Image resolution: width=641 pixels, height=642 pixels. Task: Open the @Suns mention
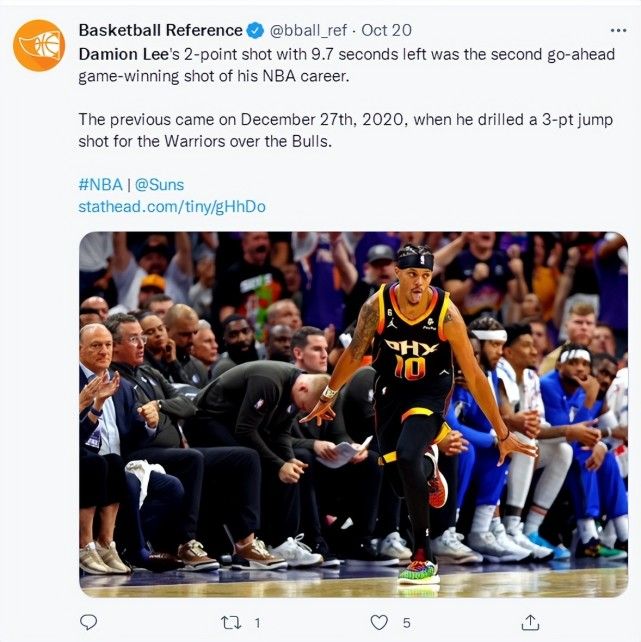pos(159,185)
